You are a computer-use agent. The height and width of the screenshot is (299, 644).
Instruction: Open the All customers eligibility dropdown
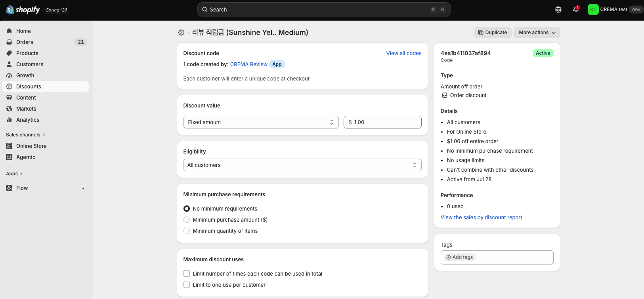302,165
